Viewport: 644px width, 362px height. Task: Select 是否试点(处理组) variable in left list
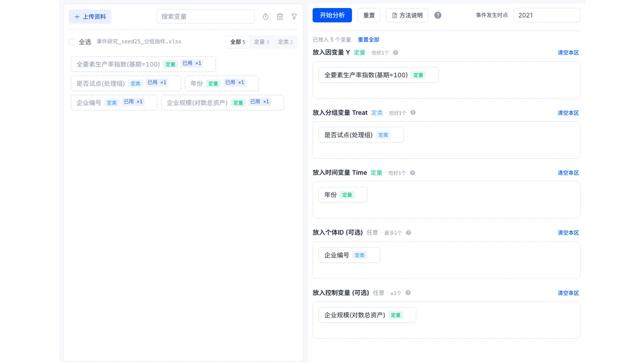pyautogui.click(x=126, y=83)
